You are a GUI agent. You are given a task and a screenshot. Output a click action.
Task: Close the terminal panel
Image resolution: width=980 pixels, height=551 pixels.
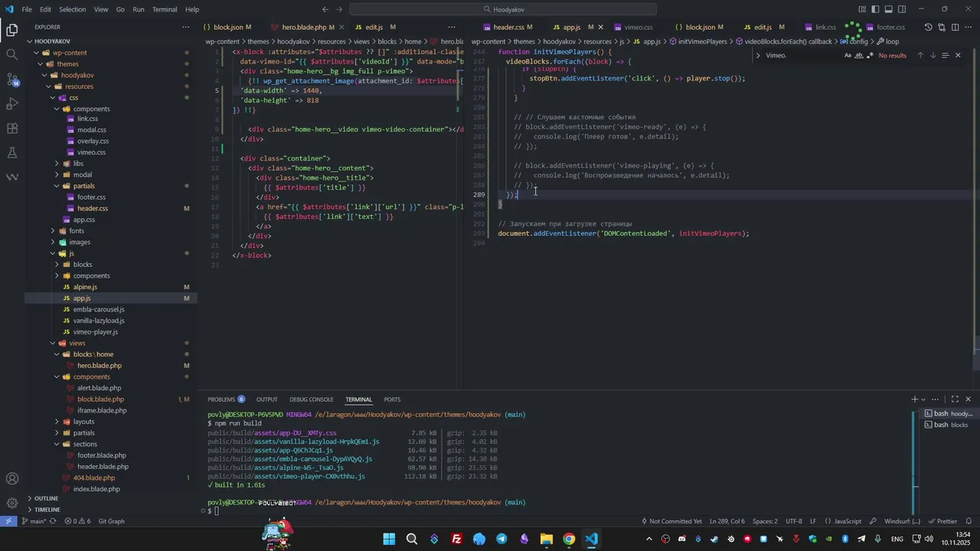969,399
